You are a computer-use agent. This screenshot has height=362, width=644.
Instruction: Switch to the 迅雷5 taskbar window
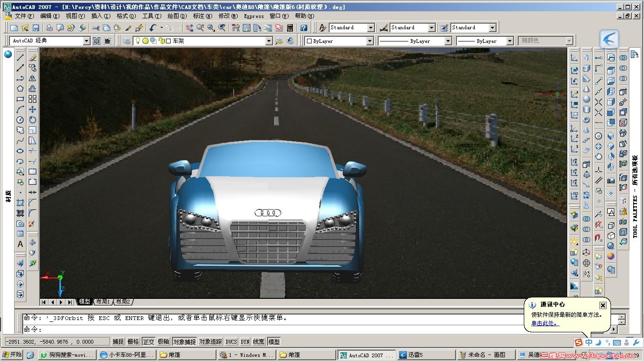click(426, 355)
